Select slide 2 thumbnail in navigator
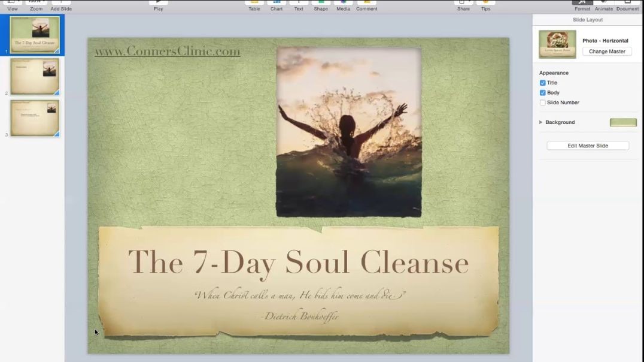The image size is (644, 362). pos(35,77)
